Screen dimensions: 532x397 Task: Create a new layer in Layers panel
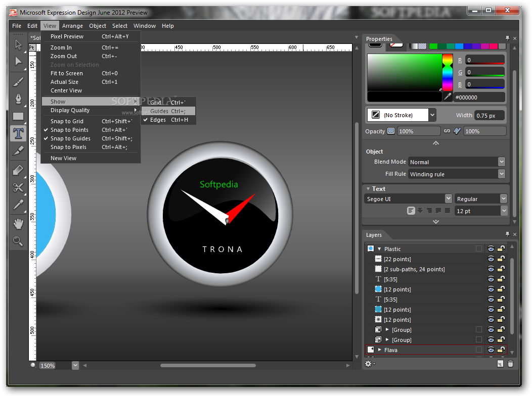pyautogui.click(x=500, y=364)
